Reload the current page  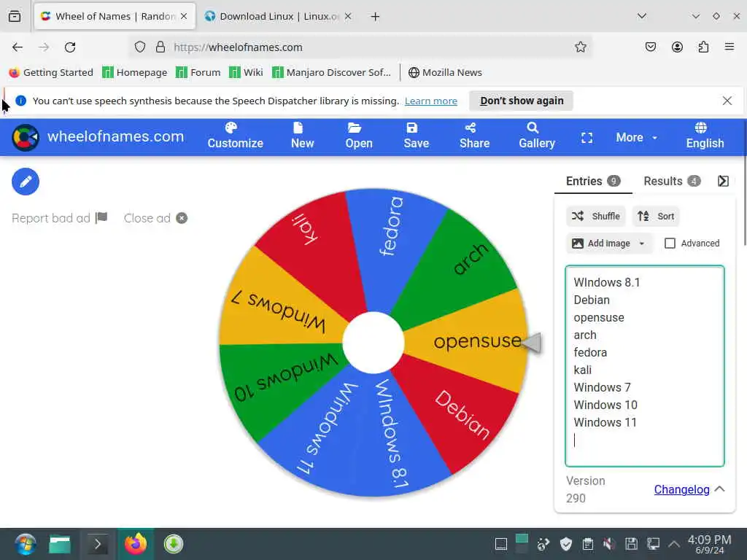tap(70, 47)
